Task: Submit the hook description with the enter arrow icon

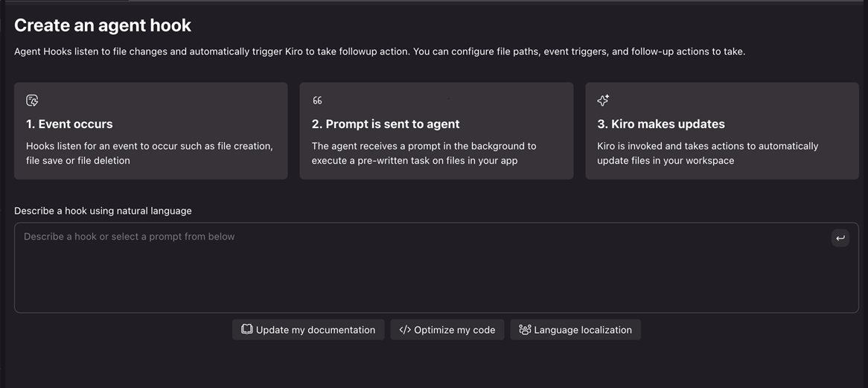Action: 840,238
